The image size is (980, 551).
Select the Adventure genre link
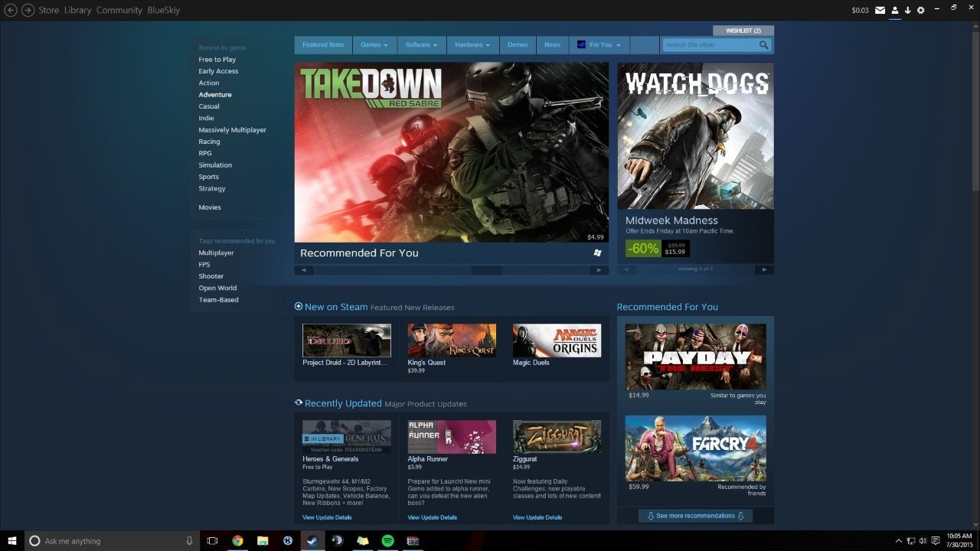point(214,95)
